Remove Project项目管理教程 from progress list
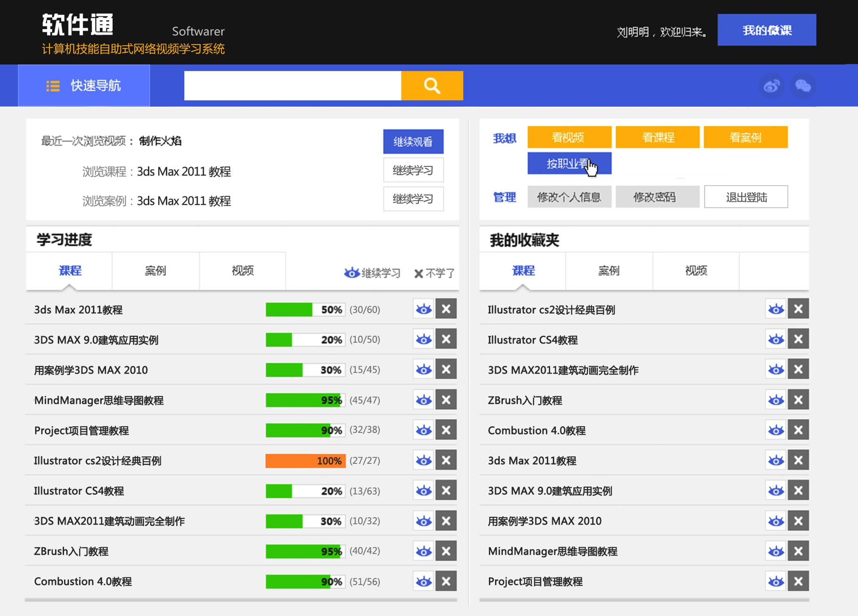Screen dimensions: 858x616 pyautogui.click(x=446, y=430)
